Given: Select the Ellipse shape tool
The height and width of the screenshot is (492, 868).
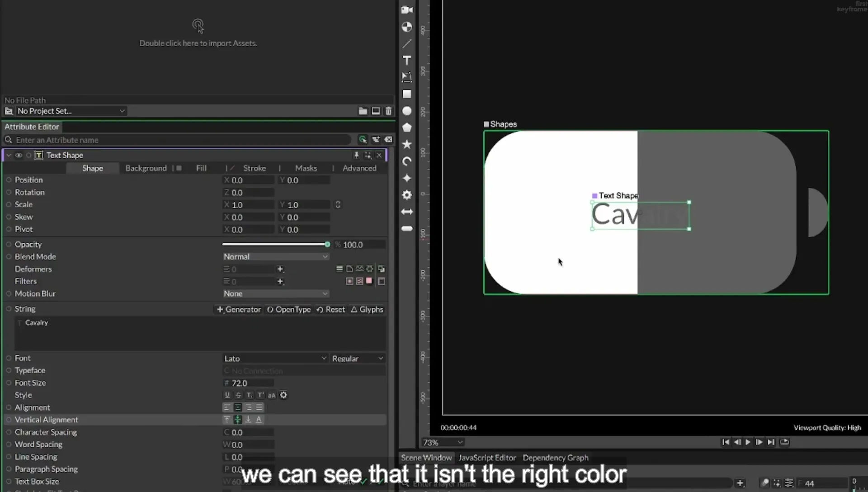Looking at the screenshot, I should click(x=407, y=111).
